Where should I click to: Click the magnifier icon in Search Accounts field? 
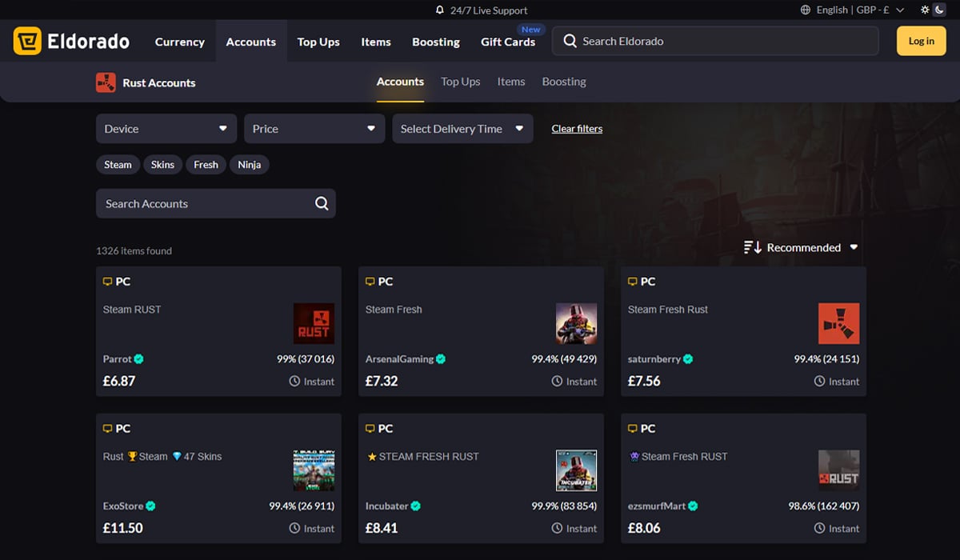322,203
